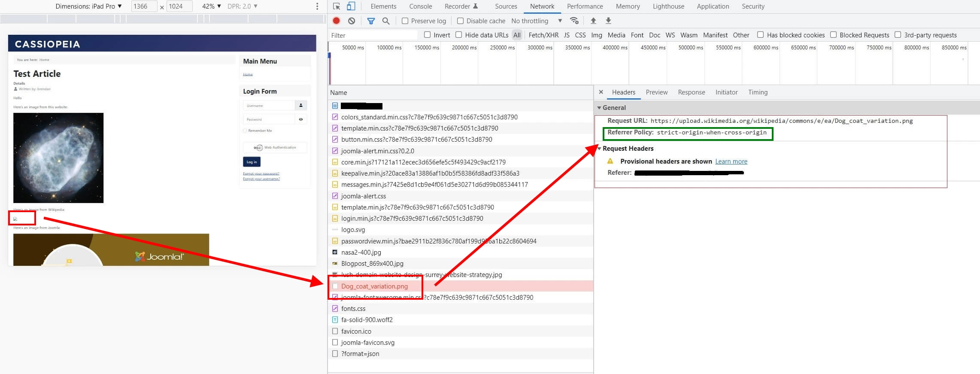Viewport: 980px width, 374px height.
Task: Enable the Preserve log checkbox
Action: pyautogui.click(x=405, y=21)
